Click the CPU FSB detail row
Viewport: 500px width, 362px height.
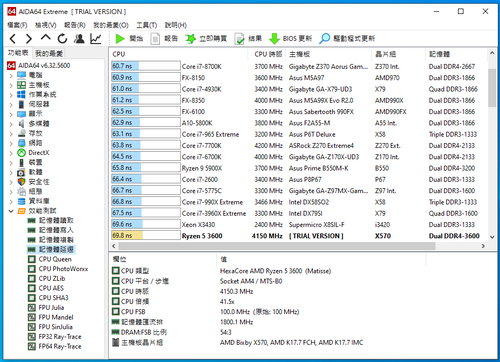[x=267, y=312]
